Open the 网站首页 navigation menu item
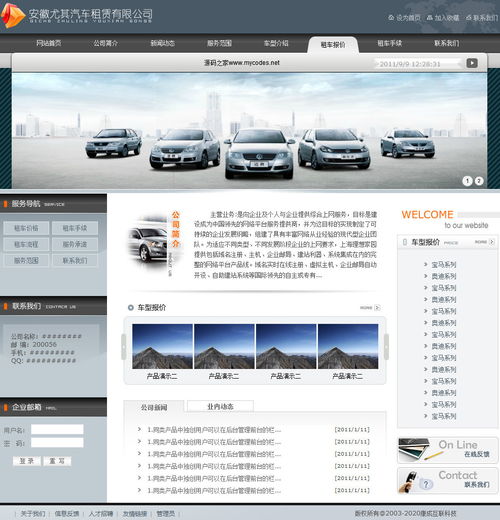Image resolution: width=500 pixels, height=520 pixels. [x=49, y=43]
